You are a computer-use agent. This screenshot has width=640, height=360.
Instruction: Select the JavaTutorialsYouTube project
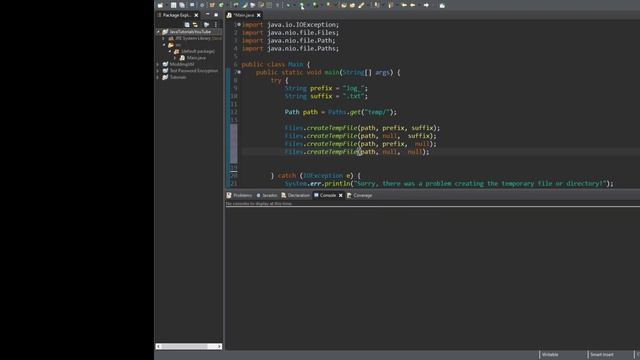190,31
